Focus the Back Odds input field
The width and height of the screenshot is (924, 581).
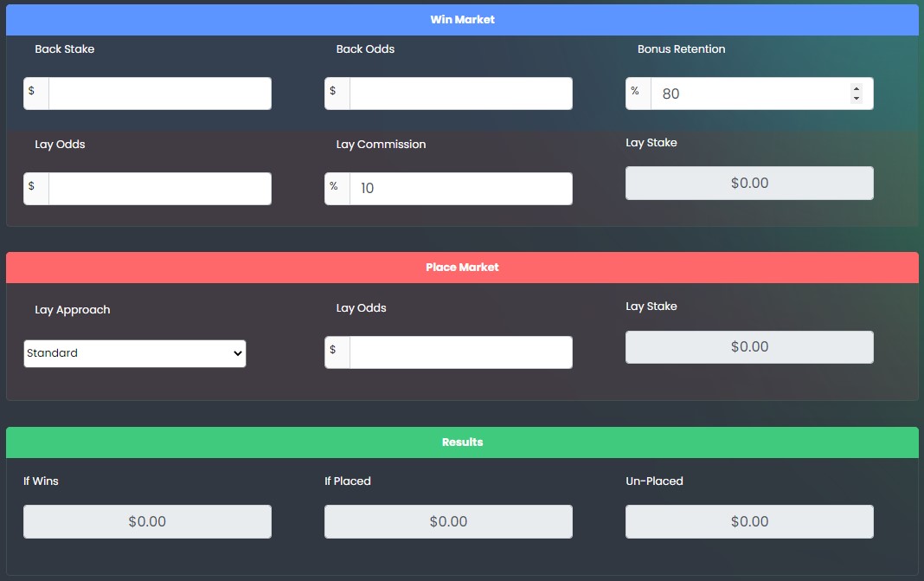click(x=461, y=94)
